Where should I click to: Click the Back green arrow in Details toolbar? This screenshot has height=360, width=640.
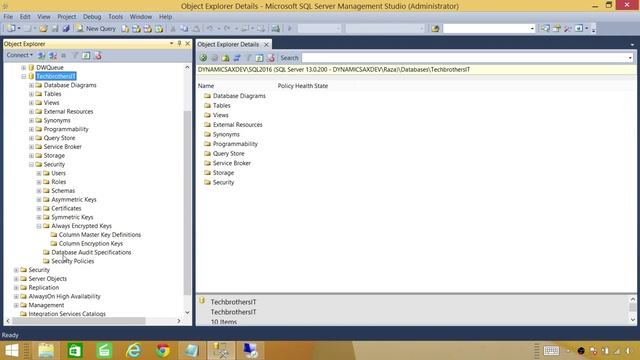[x=203, y=58]
